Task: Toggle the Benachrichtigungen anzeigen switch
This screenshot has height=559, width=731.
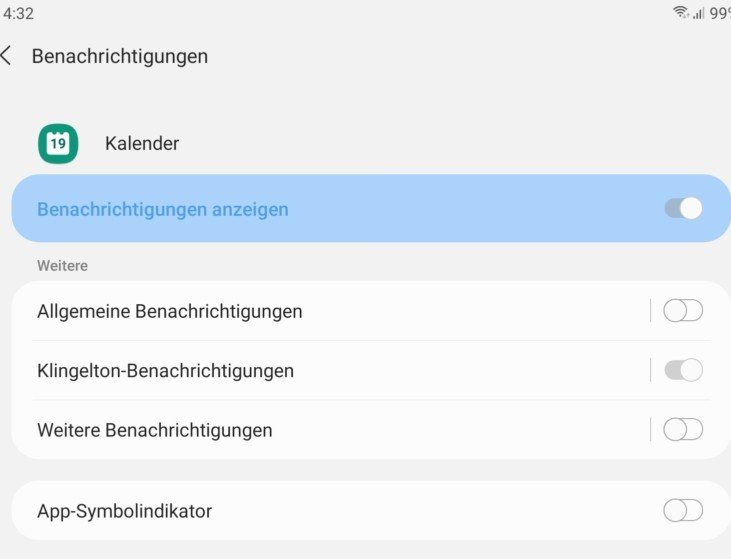Action: (683, 208)
